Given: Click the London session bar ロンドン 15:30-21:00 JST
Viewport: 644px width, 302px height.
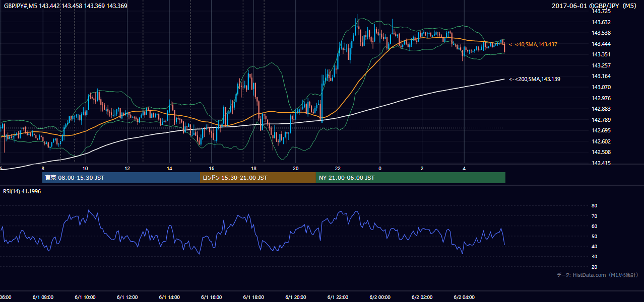Looking at the screenshot, I should (258, 178).
